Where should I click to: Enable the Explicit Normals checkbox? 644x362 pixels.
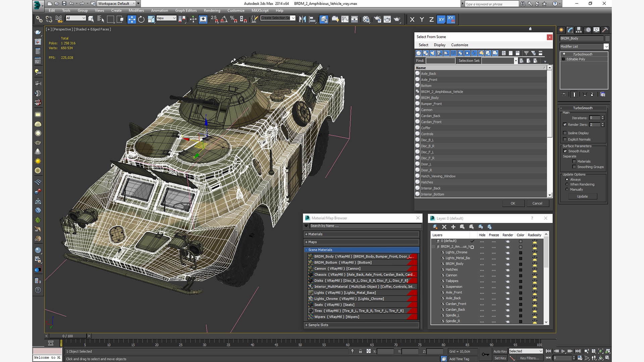click(565, 139)
